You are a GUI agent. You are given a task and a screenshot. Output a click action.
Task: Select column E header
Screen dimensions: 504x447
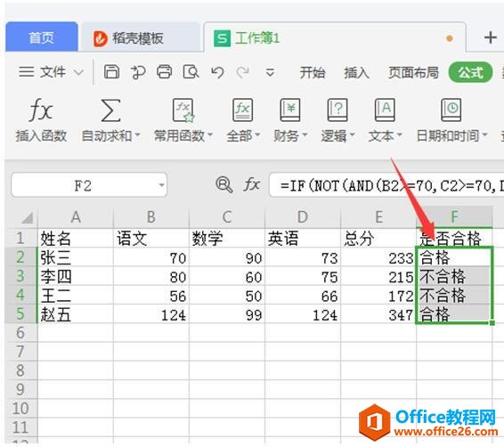pos(378,217)
